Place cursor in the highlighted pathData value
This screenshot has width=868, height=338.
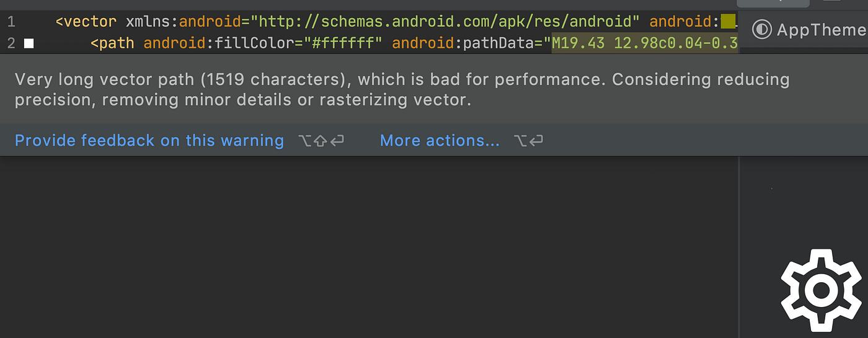click(x=645, y=43)
